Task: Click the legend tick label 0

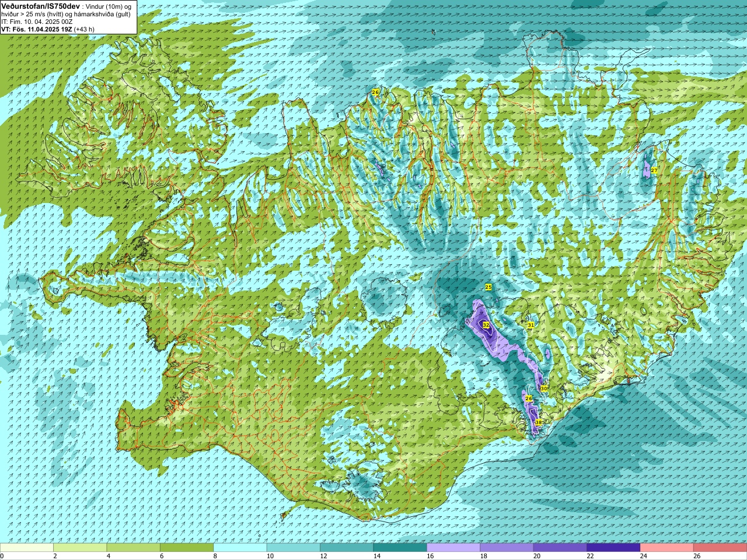Action: (2, 556)
